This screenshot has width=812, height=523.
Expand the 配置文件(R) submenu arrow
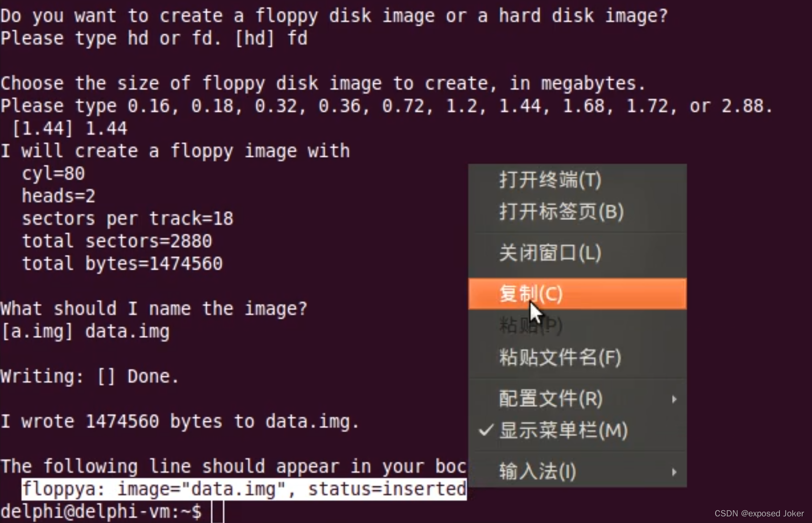point(674,399)
